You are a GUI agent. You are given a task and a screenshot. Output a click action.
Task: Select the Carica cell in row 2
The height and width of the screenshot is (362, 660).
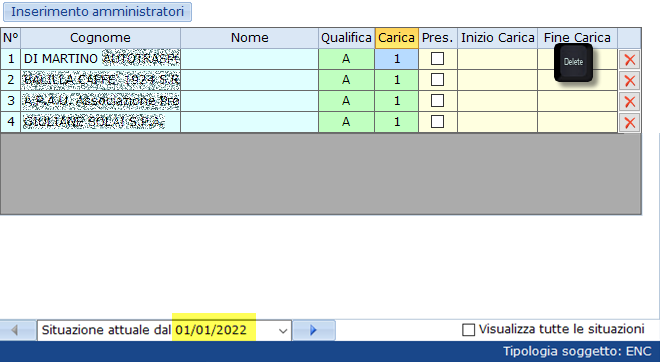[x=397, y=80]
